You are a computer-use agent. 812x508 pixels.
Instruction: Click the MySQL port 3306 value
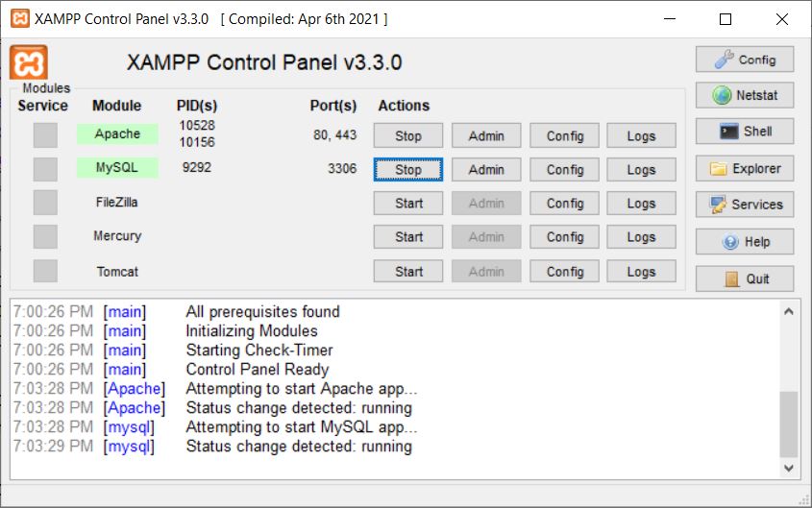point(342,169)
